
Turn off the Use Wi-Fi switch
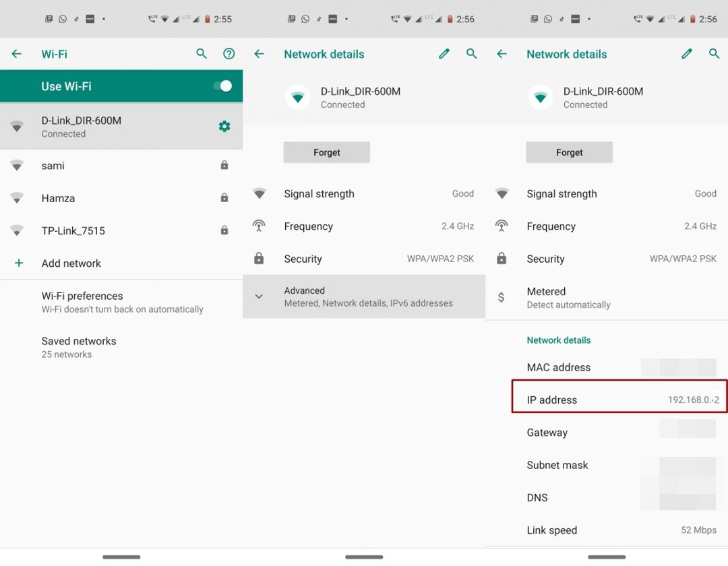click(222, 86)
